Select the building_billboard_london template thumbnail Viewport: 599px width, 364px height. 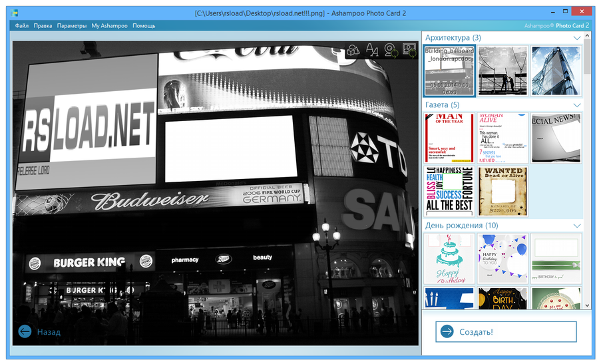pyautogui.click(x=449, y=71)
